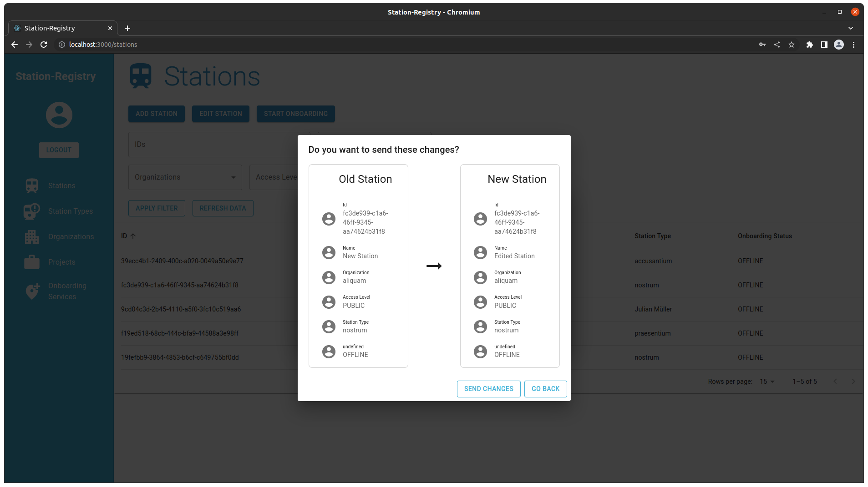This screenshot has width=868, height=487.
Task: Open the Projects sidebar item
Action: click(x=59, y=262)
